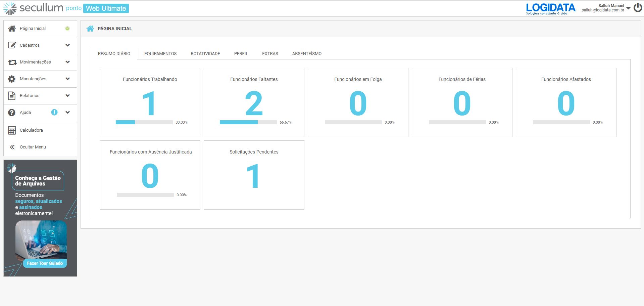Open the user account dropdown arrow
Viewport: 644px width, 306px height.
click(x=628, y=8)
